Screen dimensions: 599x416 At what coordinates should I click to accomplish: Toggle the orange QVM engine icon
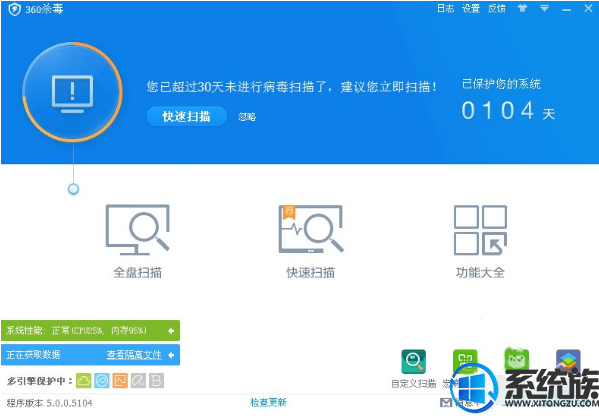click(x=120, y=381)
